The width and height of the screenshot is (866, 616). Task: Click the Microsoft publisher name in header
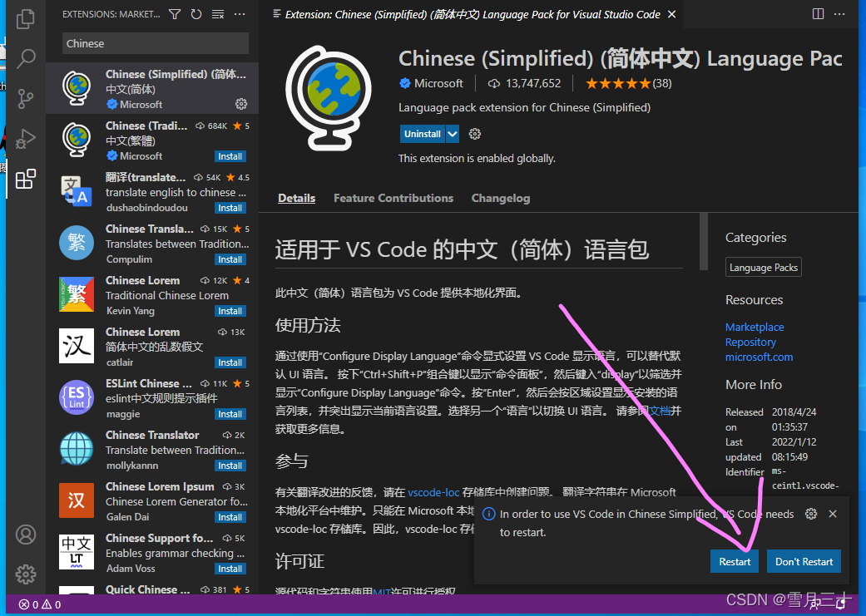click(x=438, y=83)
